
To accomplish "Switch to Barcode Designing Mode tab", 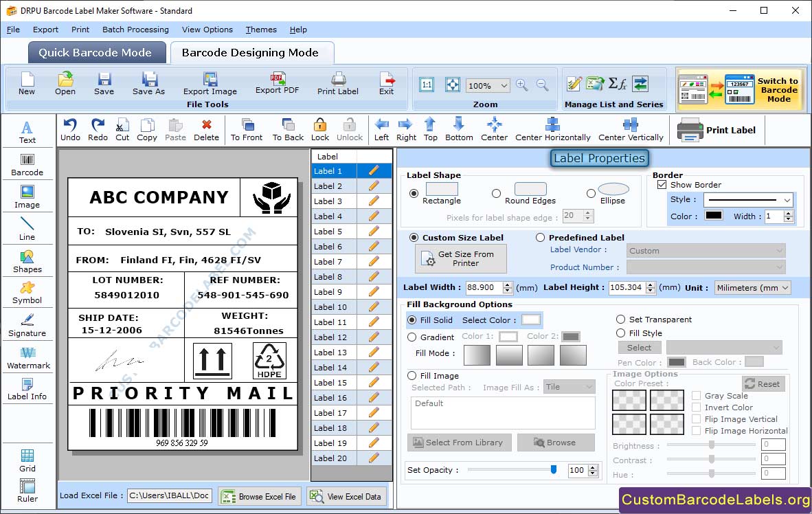I will tap(251, 52).
